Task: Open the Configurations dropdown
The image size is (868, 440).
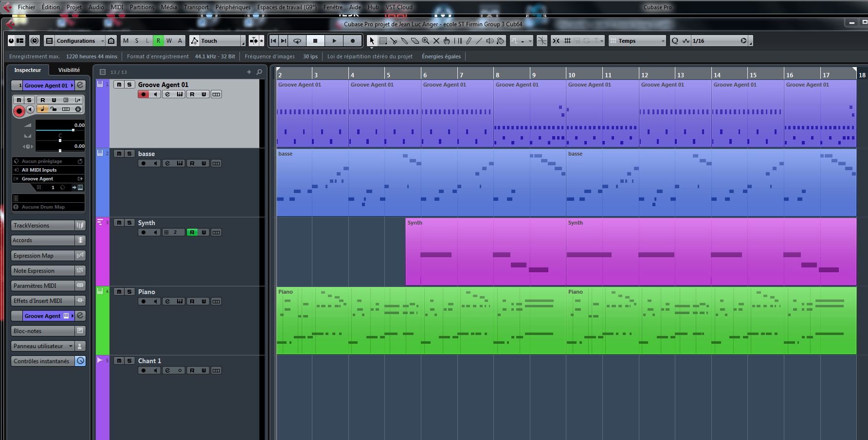Action: 79,41
